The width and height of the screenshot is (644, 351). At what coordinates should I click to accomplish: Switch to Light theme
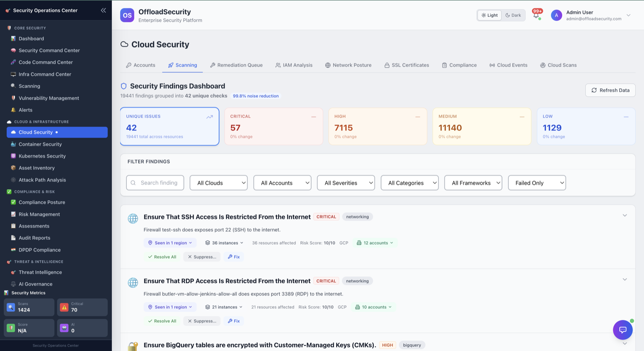pos(489,15)
